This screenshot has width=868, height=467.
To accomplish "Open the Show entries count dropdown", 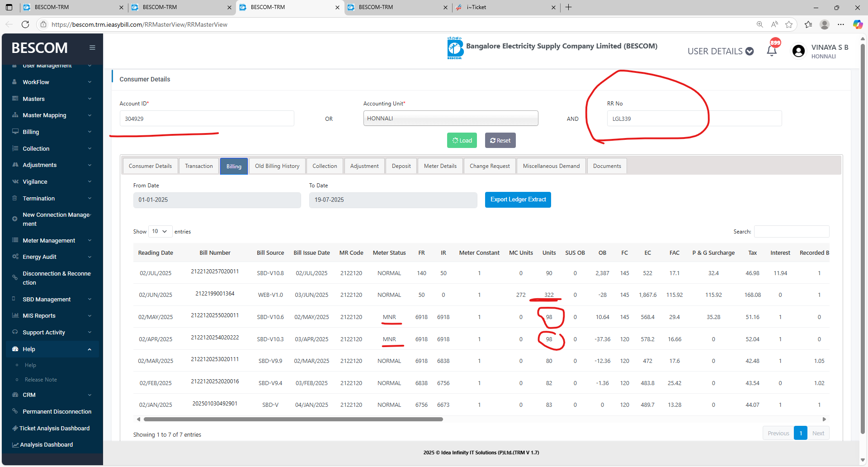I will [x=160, y=231].
